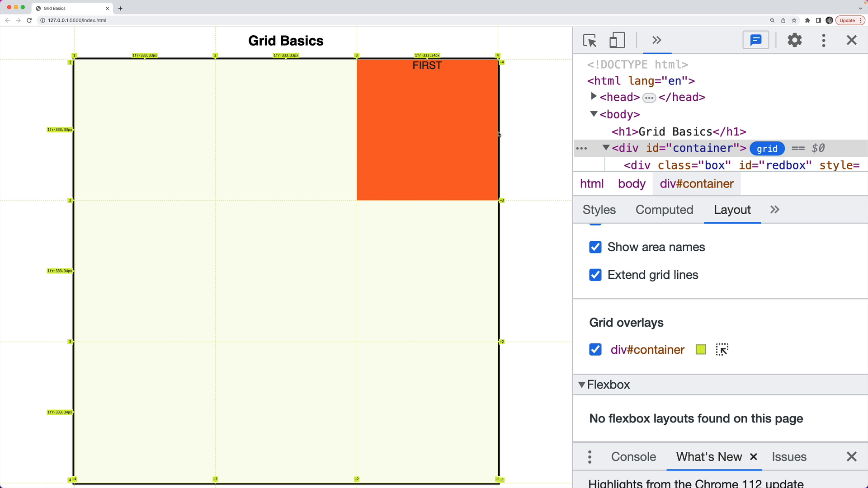Uncheck Show area names

[595, 247]
